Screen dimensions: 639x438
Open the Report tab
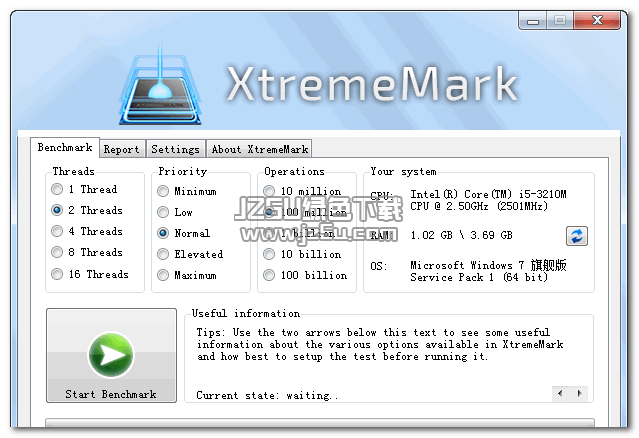(x=121, y=150)
